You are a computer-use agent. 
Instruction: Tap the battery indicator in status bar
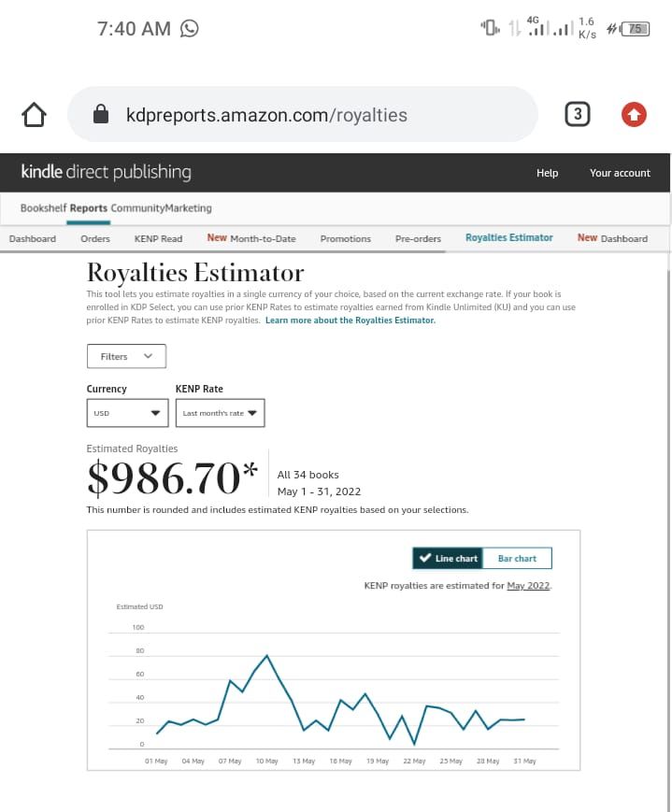pos(636,29)
